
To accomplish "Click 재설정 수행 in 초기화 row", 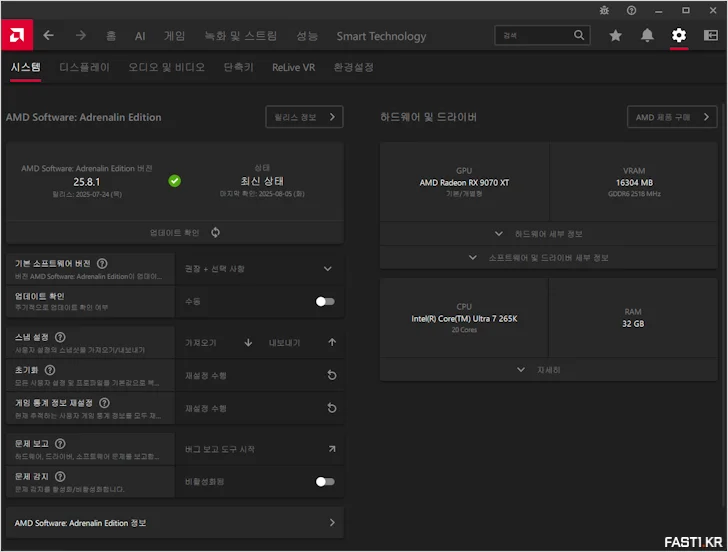I will pyautogui.click(x=206, y=376).
